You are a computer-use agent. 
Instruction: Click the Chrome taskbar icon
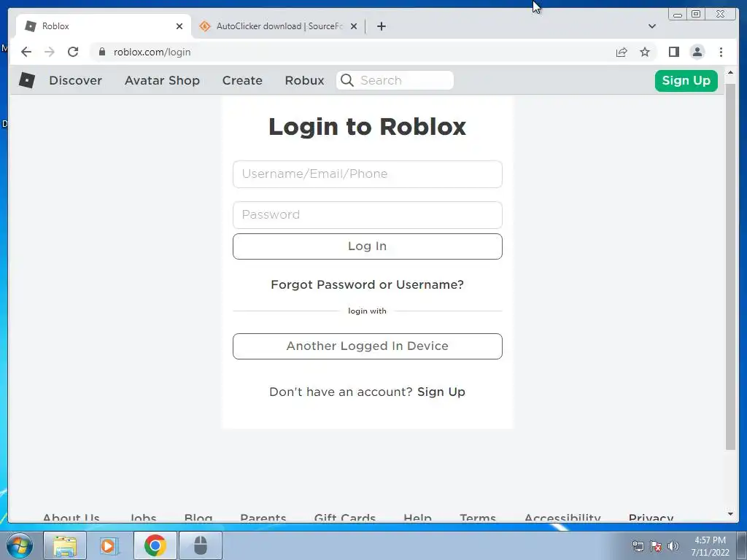coord(155,545)
